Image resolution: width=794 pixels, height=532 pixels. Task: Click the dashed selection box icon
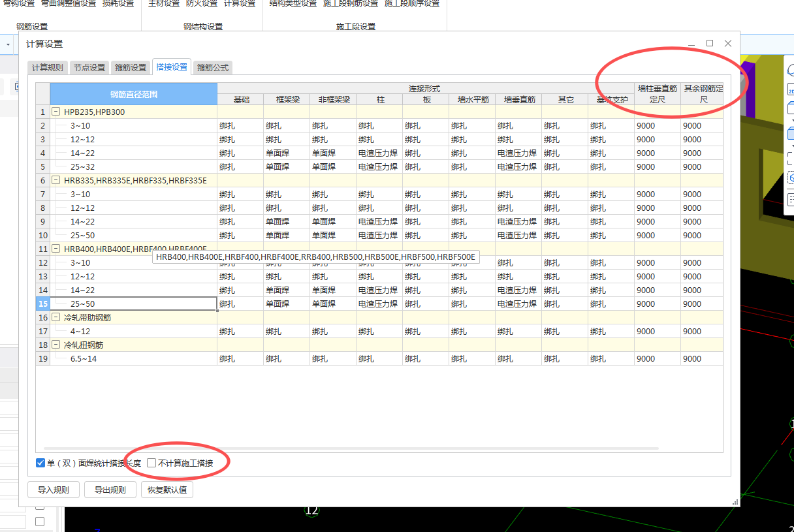[x=790, y=157]
